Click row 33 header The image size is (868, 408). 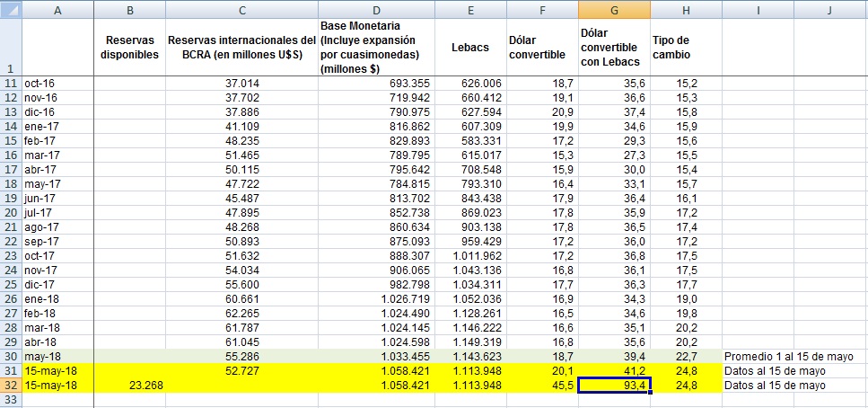pos(10,400)
